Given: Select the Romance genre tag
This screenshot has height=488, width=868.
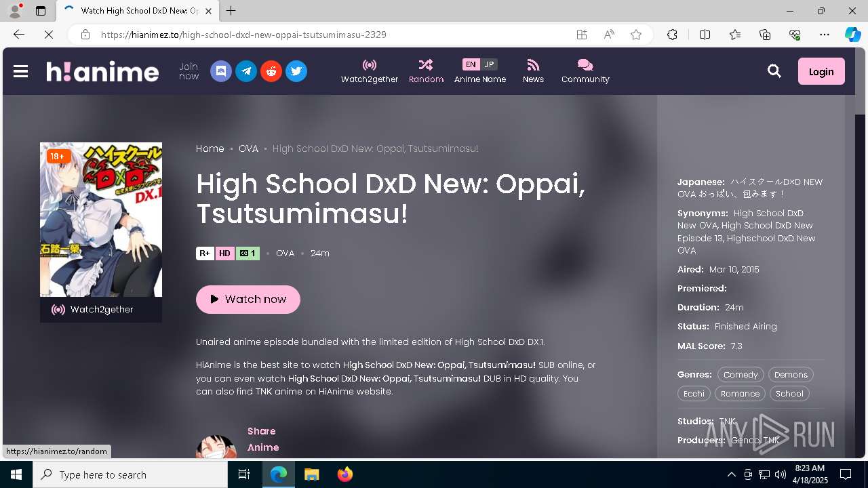Looking at the screenshot, I should point(740,394).
